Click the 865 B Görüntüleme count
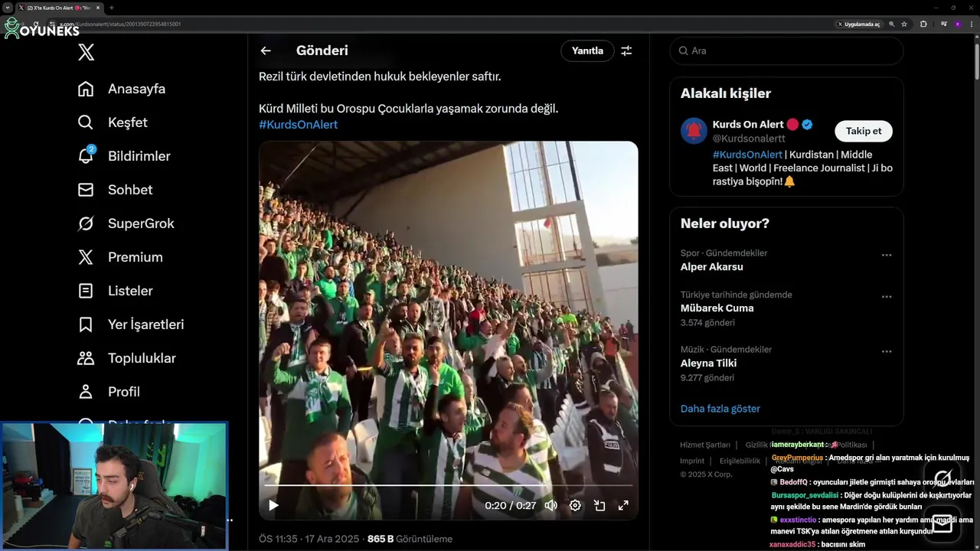 pos(410,539)
